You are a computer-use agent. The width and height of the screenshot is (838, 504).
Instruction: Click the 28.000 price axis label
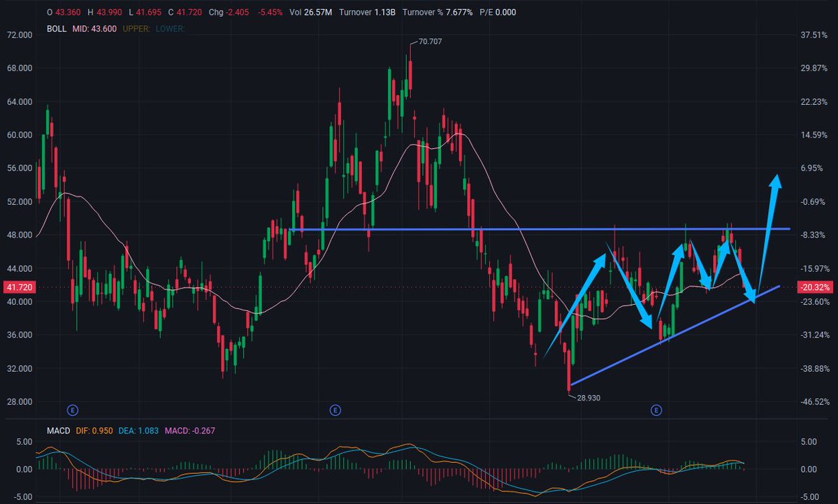pos(20,402)
